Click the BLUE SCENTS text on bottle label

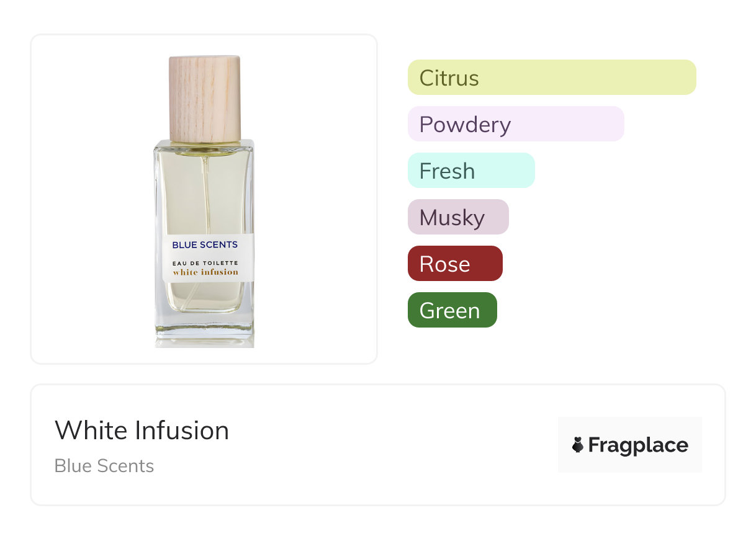(x=205, y=245)
